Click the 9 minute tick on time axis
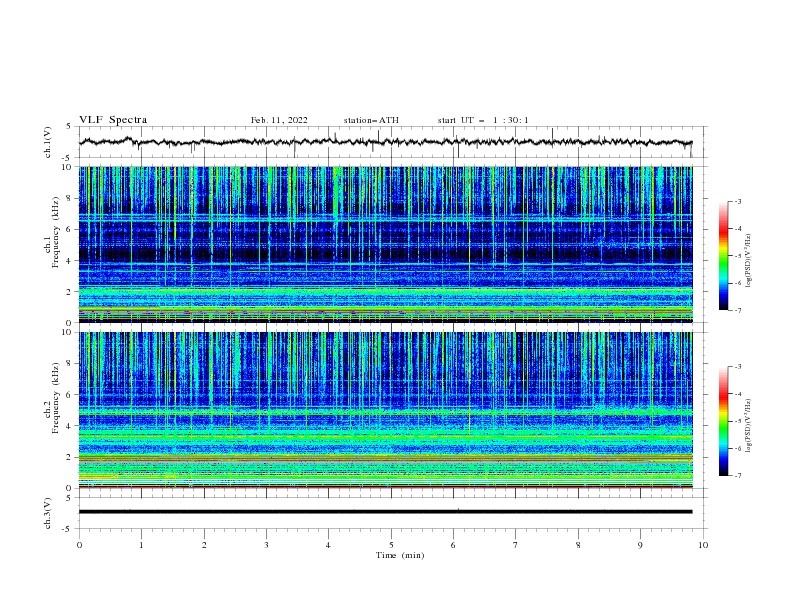792x612 pixels. (640, 545)
